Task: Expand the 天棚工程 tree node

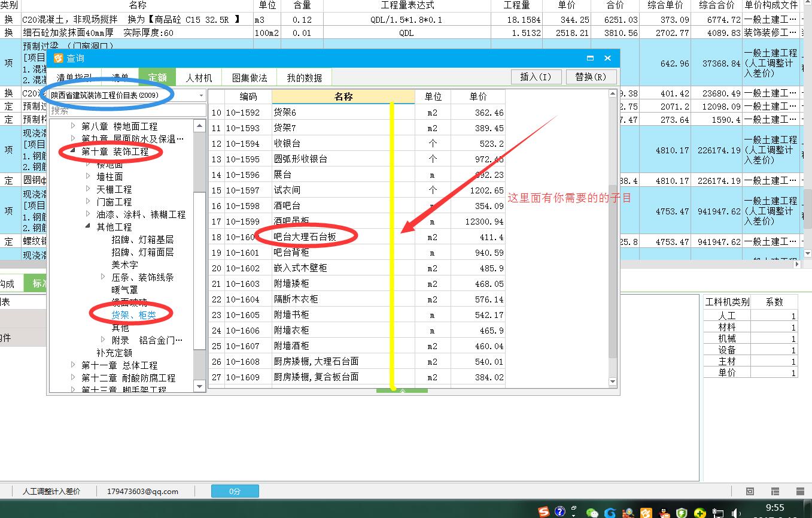Action: (89, 189)
